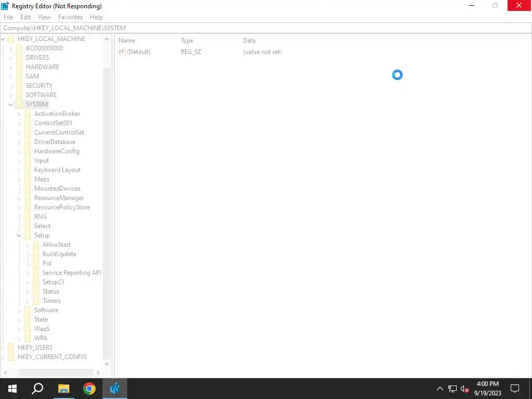Select the Select key folder icon
532x399 pixels.
coord(28,226)
